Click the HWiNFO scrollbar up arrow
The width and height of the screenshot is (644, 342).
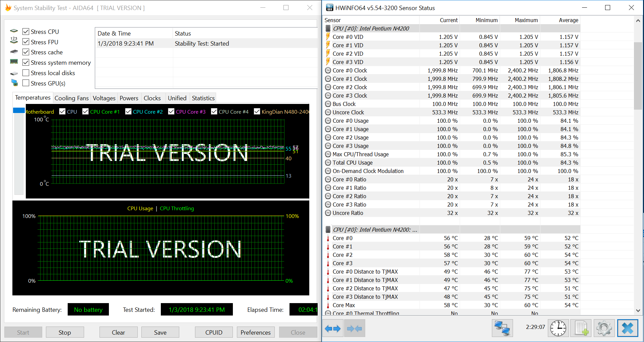coord(638,20)
